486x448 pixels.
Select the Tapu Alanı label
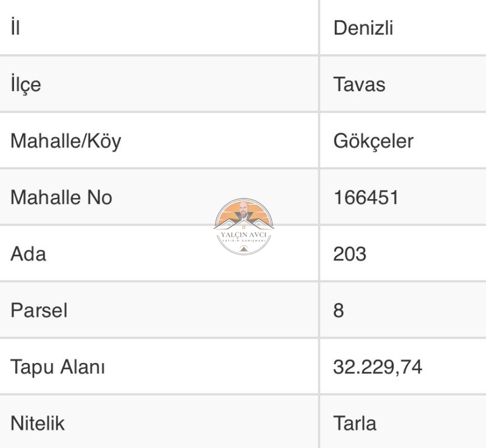[58, 367]
